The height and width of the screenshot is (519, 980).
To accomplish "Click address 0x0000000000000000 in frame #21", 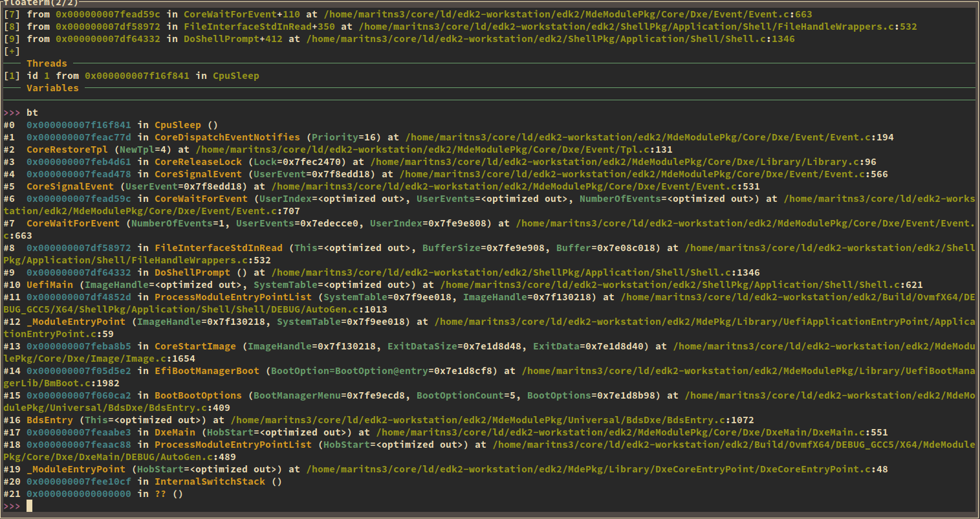I will tap(79, 494).
